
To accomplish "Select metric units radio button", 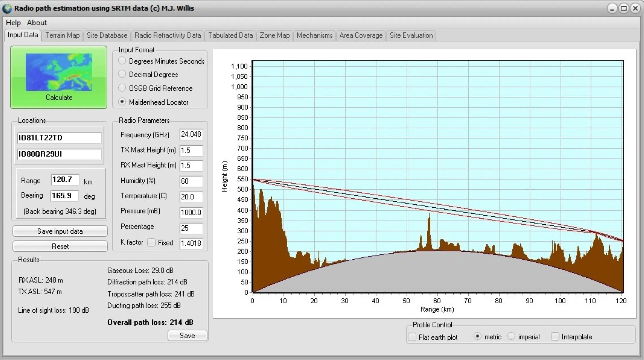I will (477, 336).
